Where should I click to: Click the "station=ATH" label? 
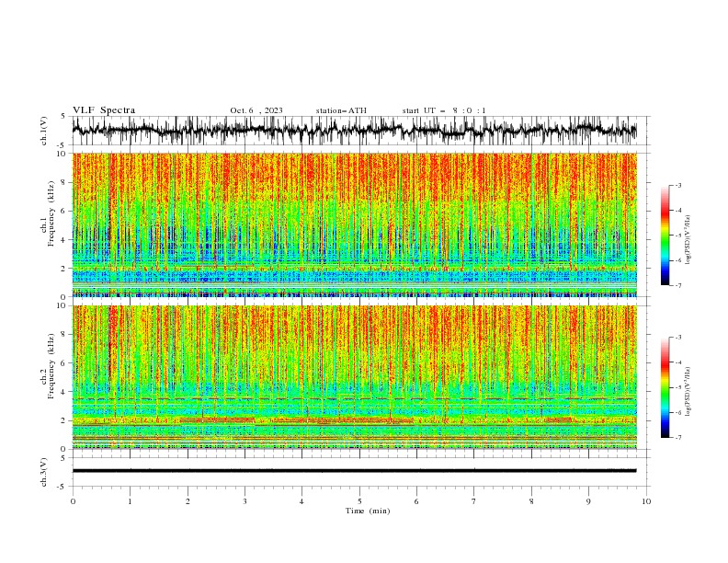(x=341, y=110)
